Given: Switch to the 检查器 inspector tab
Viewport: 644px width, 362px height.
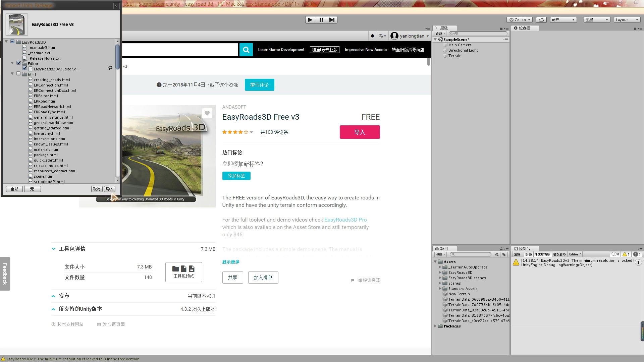Looking at the screenshot, I should 524,28.
